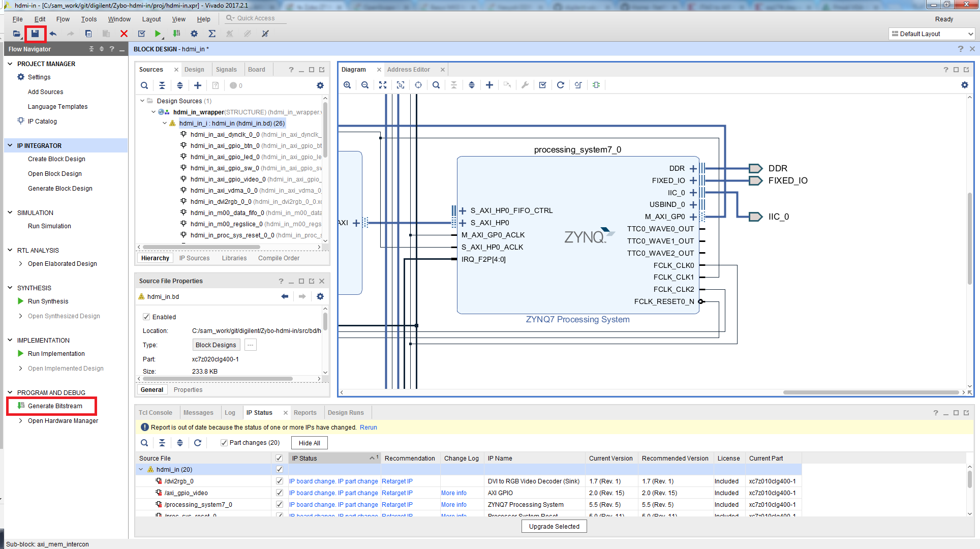This screenshot has height=549, width=980.
Task: Add sources with plus icon in Sources panel
Action: [198, 85]
